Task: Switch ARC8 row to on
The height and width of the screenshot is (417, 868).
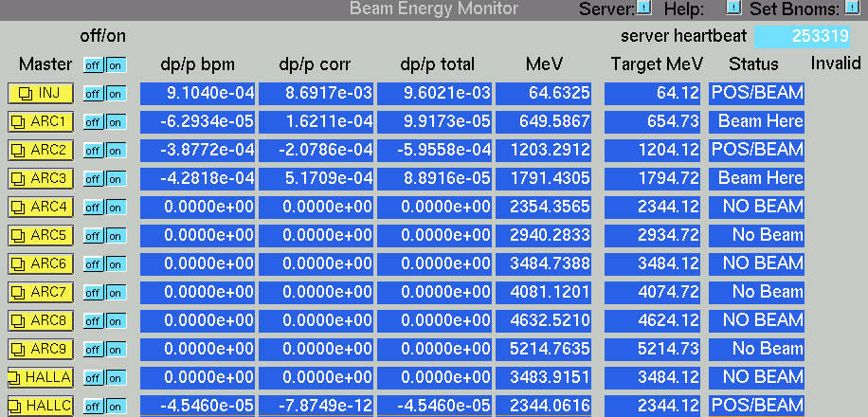Action: [x=116, y=321]
